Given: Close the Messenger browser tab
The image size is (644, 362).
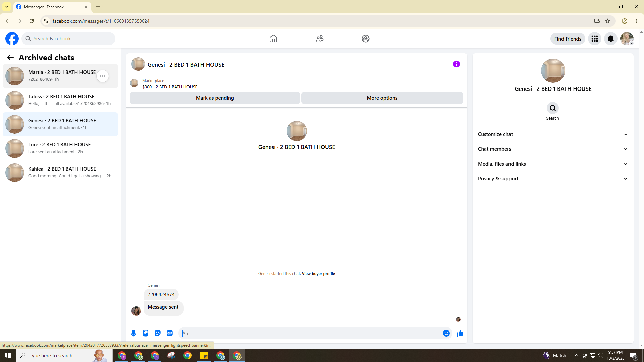Looking at the screenshot, I should (x=86, y=7).
